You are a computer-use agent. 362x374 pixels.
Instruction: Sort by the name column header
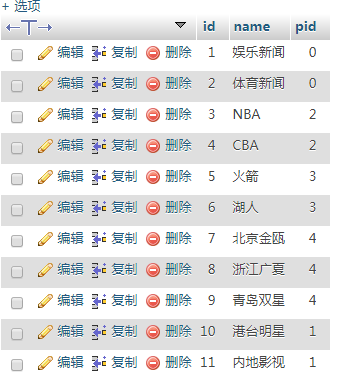pyautogui.click(x=252, y=27)
